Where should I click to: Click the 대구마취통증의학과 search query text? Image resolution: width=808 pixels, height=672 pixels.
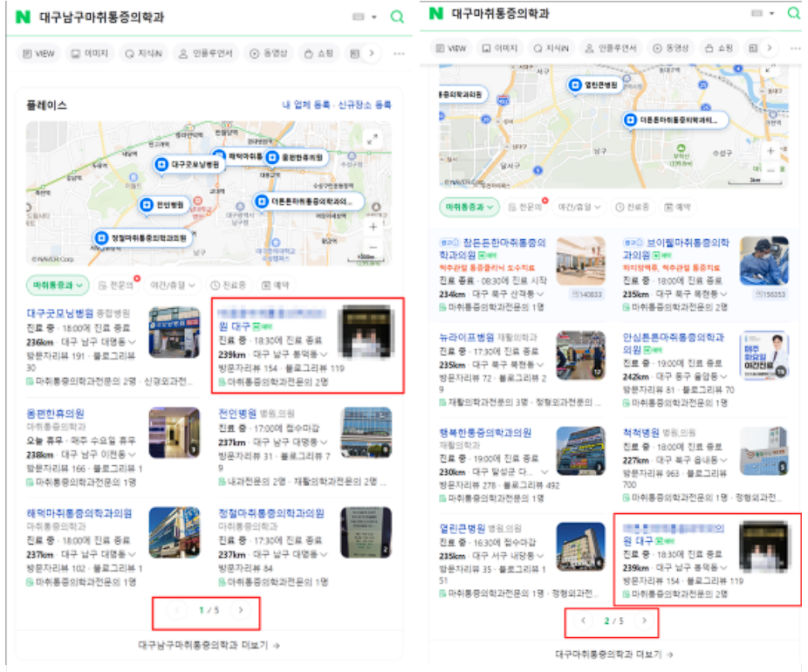tap(500, 13)
